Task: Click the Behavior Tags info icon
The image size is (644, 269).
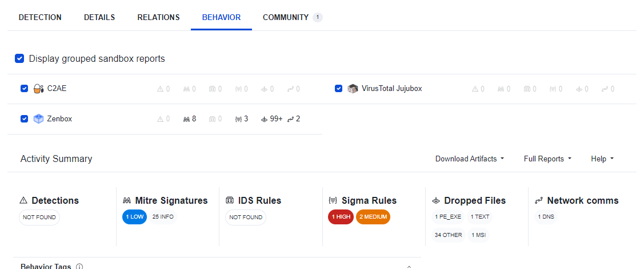Action: (79, 266)
